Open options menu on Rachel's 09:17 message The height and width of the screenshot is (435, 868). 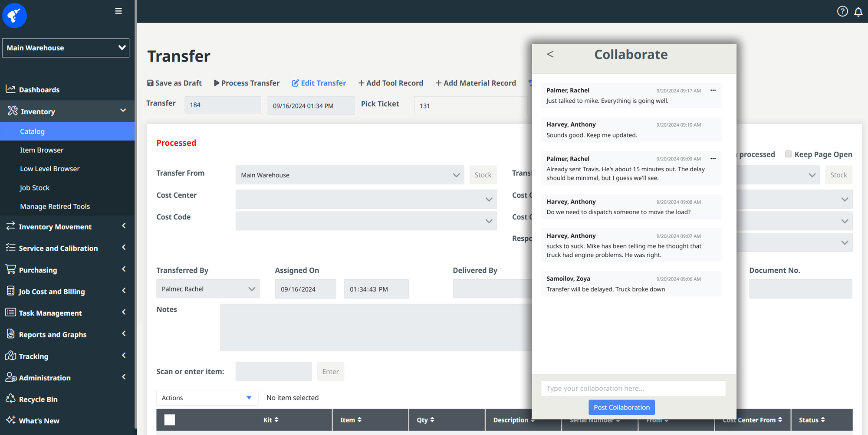point(713,90)
